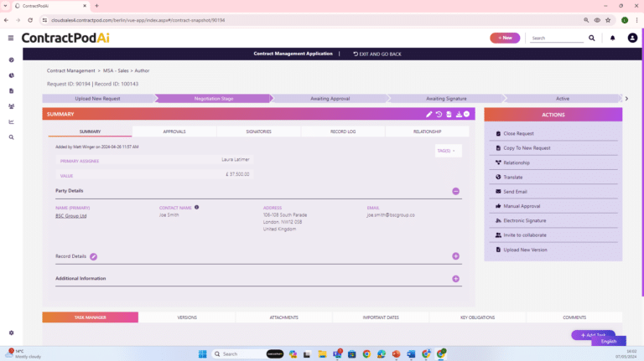Open the user profile avatar

(x=632, y=38)
